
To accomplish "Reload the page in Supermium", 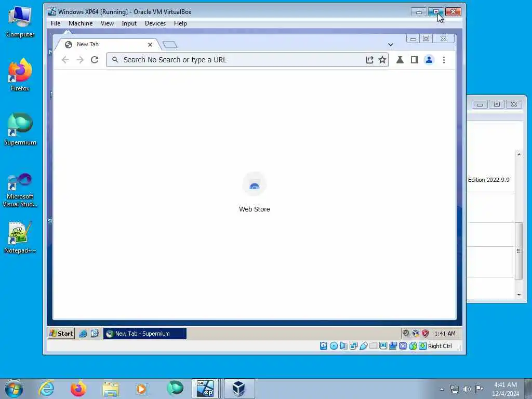I will click(95, 60).
